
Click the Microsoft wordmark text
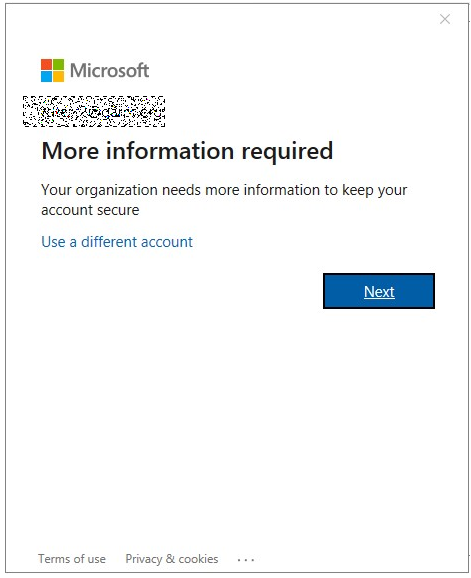click(109, 70)
